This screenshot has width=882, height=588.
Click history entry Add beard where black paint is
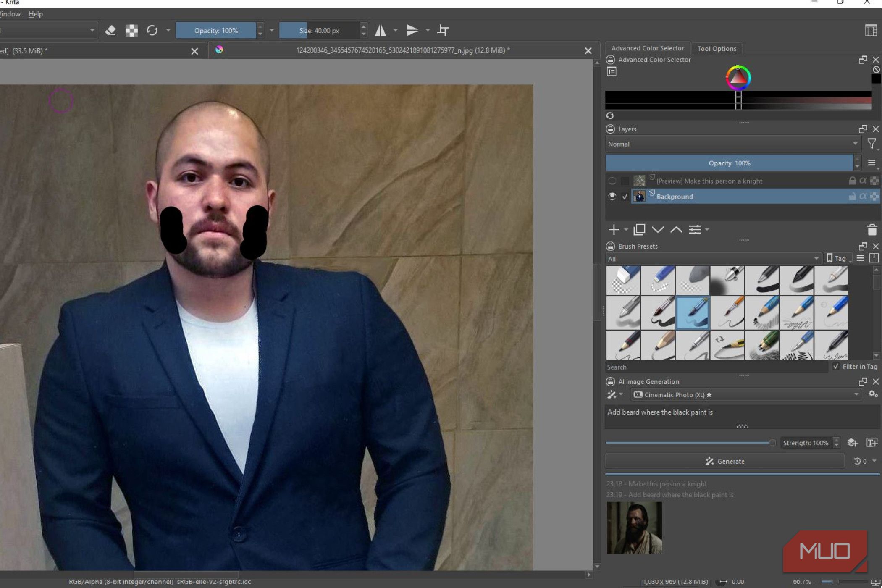670,495
